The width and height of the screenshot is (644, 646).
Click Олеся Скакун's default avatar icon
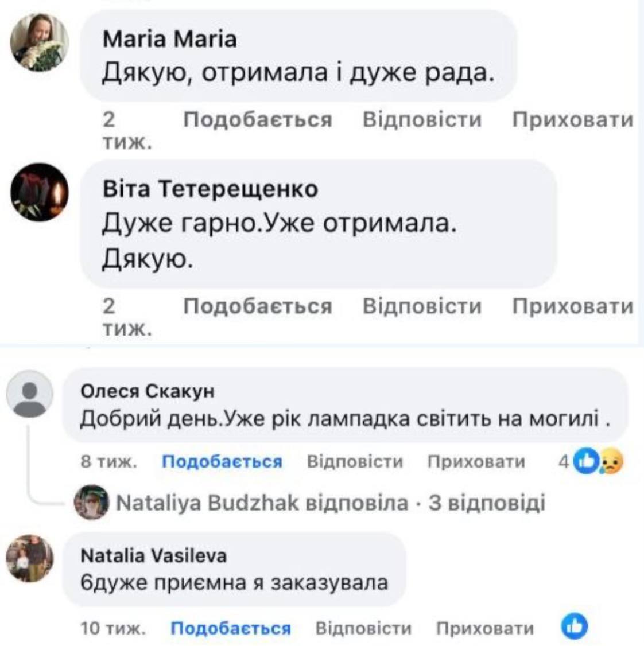29,394
